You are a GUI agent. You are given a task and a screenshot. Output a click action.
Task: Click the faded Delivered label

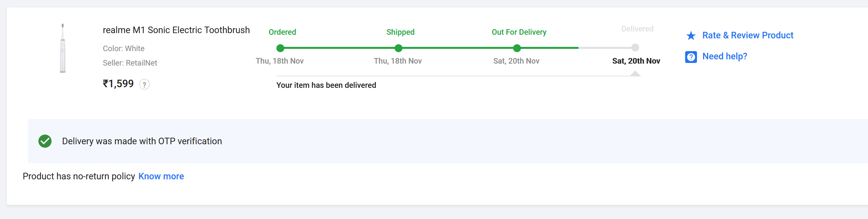(x=637, y=29)
